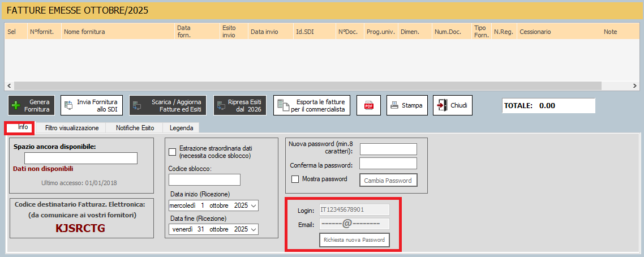Click Scarica / Aggiorna Fatture ed Esiti
This screenshot has width=644, height=257.
pos(168,105)
